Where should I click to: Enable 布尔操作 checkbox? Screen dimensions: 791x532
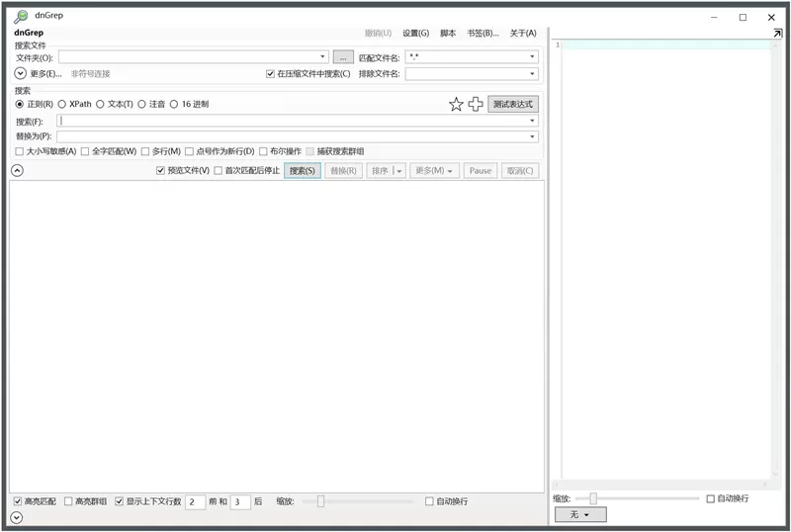[x=263, y=151]
